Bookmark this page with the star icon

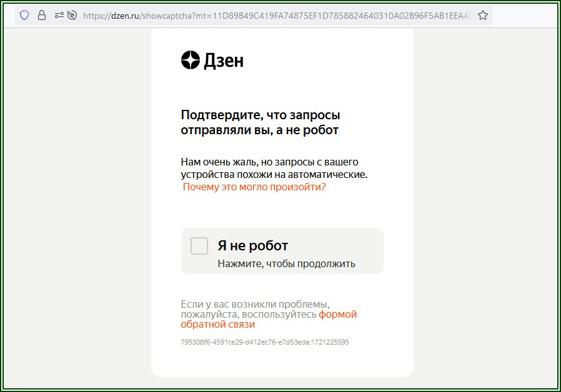[483, 15]
